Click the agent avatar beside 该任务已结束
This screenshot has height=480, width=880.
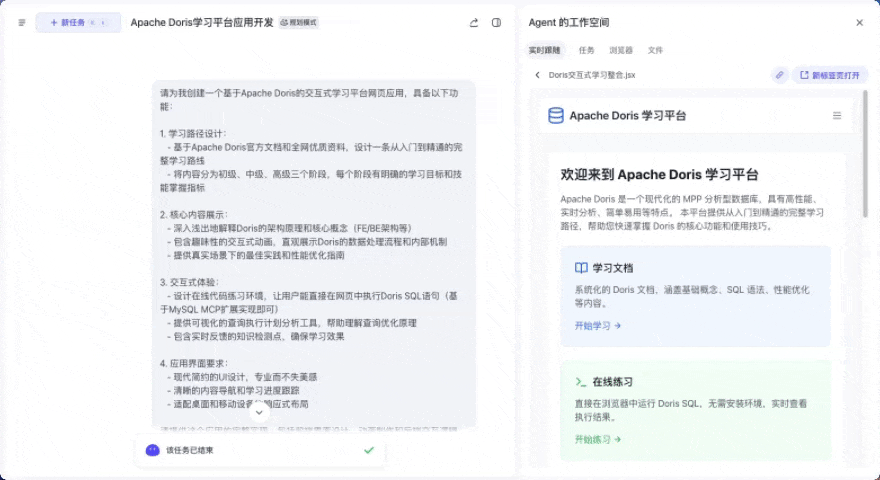[152, 450]
